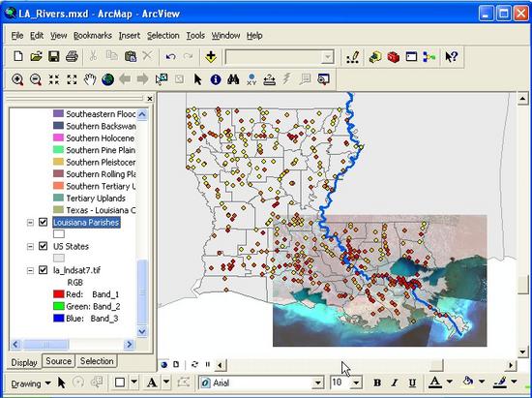Click the Blue Band_3 color swatch

59,319
